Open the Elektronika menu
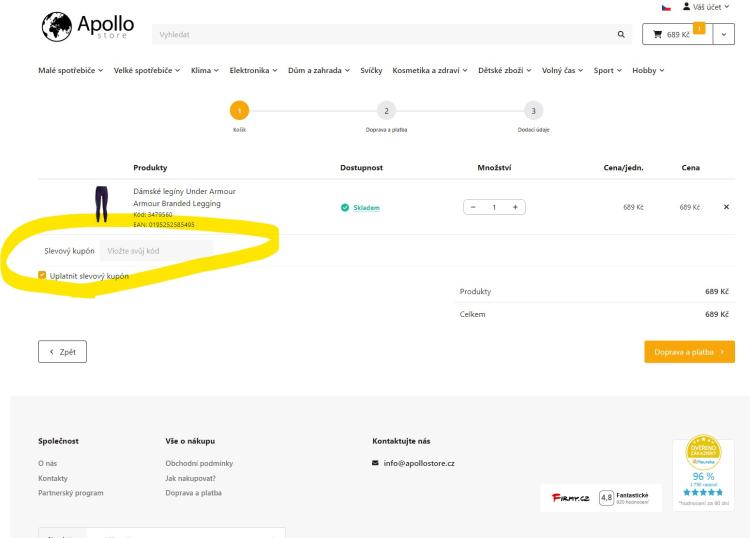Viewport: 750px width, 538px height. click(253, 70)
